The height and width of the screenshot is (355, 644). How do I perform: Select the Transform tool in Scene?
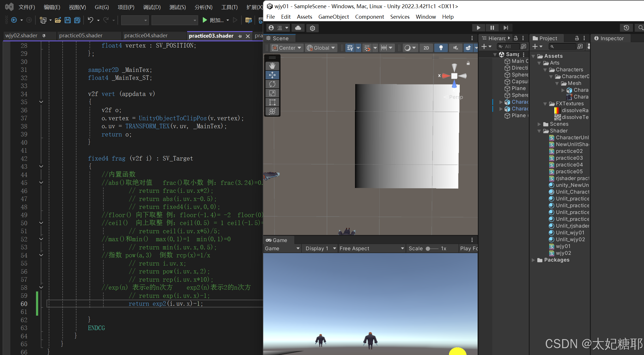[x=272, y=111]
